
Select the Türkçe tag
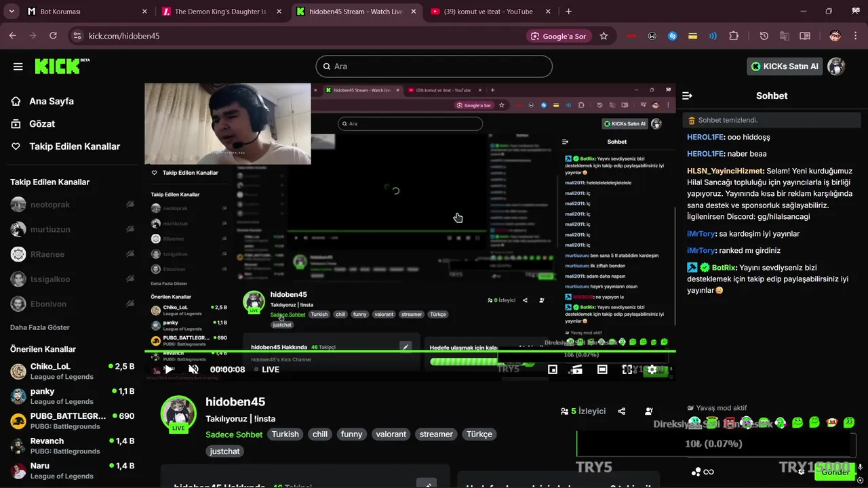click(x=479, y=434)
